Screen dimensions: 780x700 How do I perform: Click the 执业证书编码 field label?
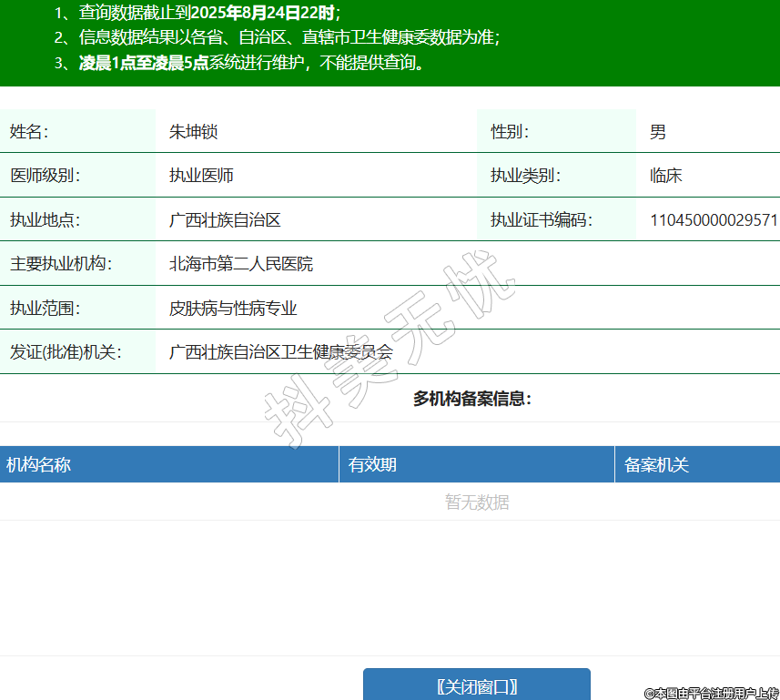click(542, 220)
